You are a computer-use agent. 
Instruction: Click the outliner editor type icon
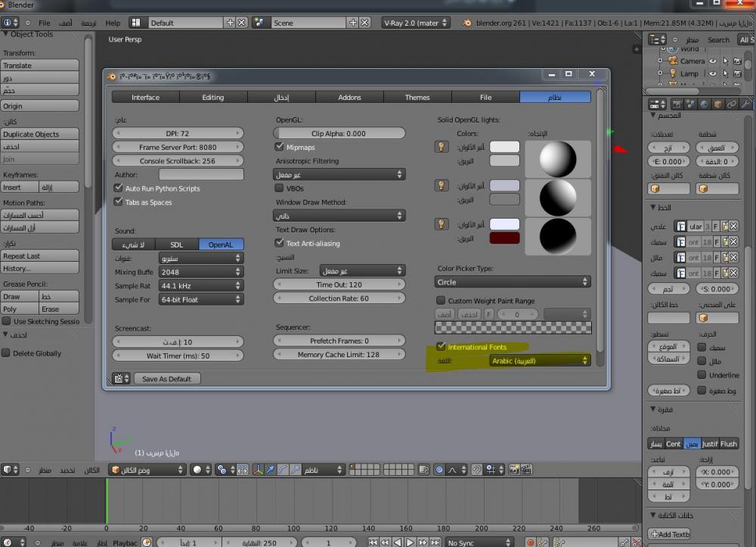[x=657, y=39]
